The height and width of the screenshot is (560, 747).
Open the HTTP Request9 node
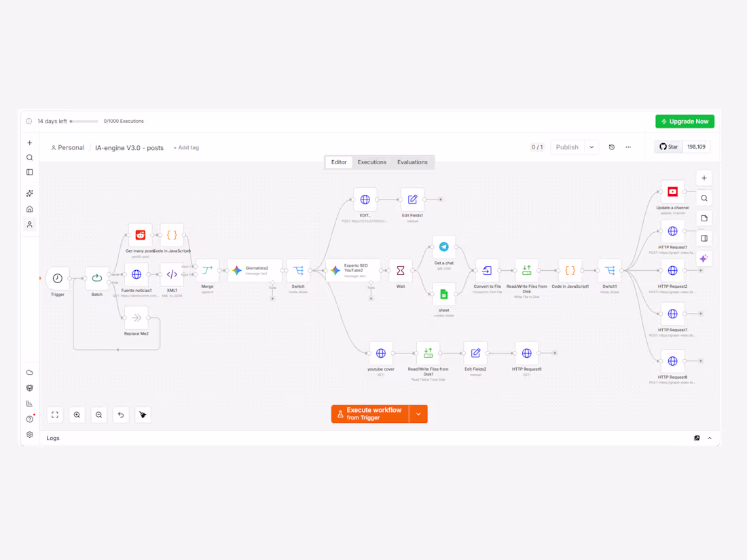point(526,354)
